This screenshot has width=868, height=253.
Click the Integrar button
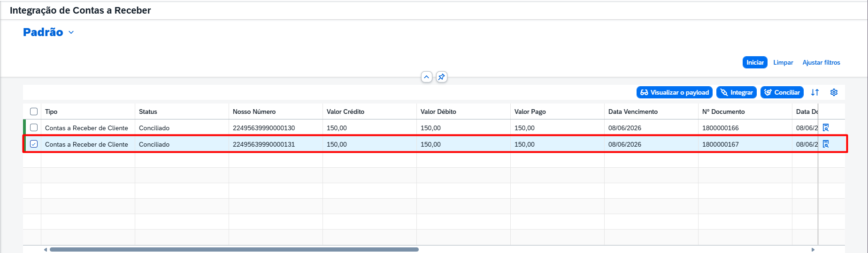[737, 92]
